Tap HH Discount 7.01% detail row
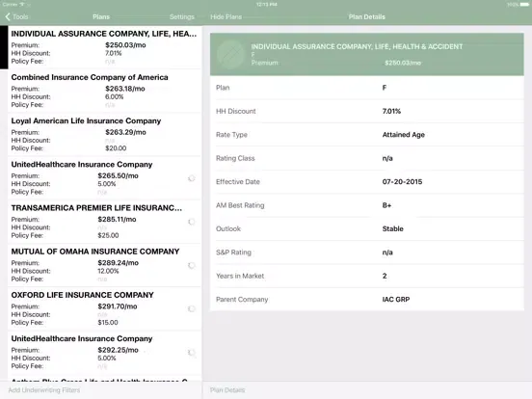 [x=367, y=111]
